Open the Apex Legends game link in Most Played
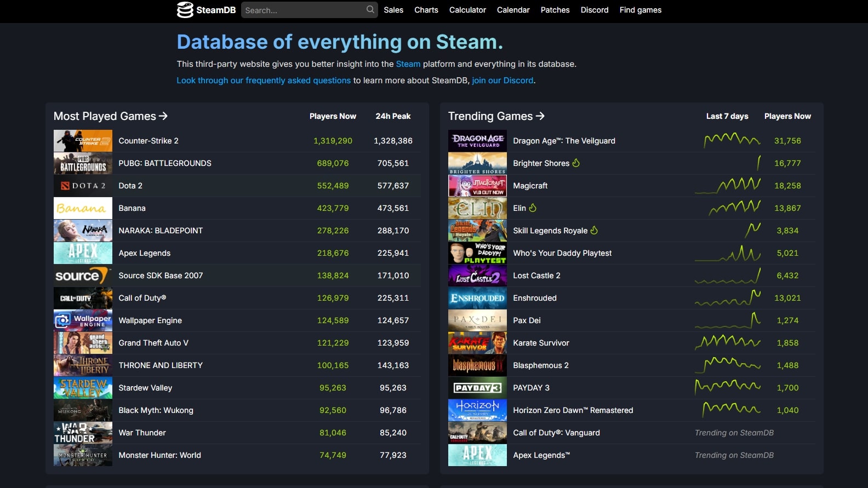 (x=145, y=253)
